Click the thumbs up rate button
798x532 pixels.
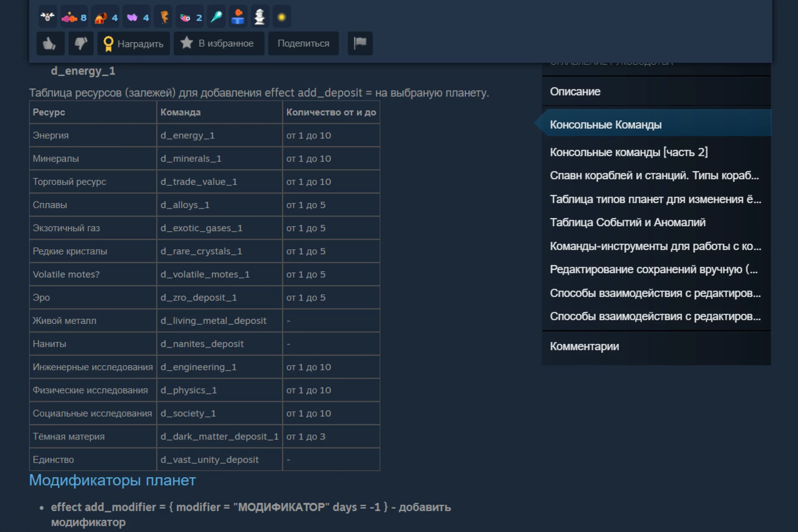point(50,43)
